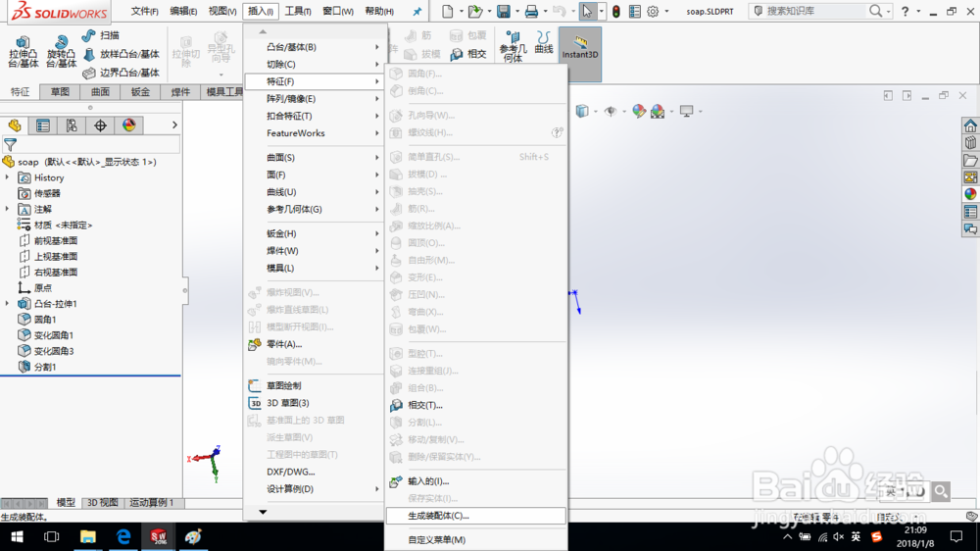Click the Save icon in top toolbar

pos(503,11)
